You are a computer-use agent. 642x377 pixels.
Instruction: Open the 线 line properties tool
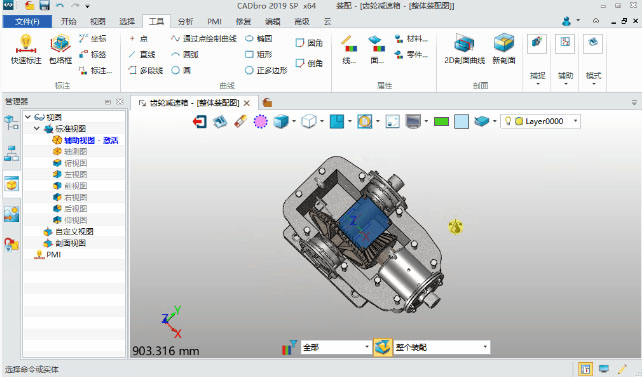349,50
